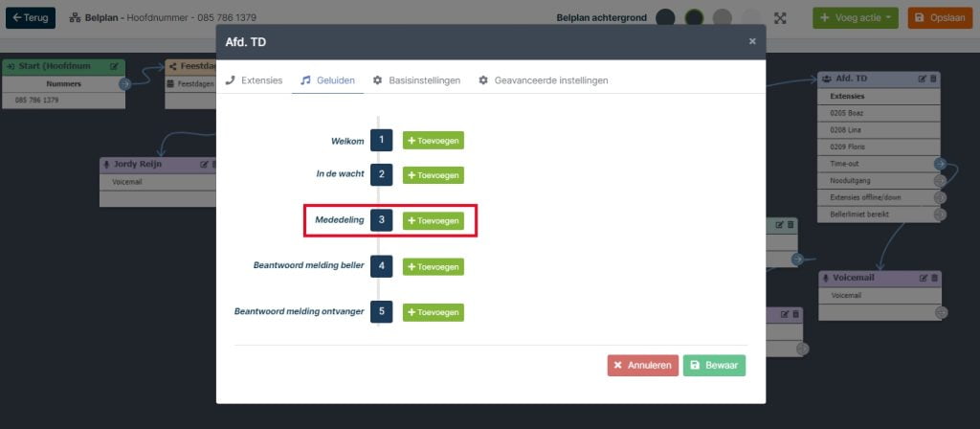This screenshot has width=980, height=429.
Task: Select step number 4 badge
Action: [381, 266]
